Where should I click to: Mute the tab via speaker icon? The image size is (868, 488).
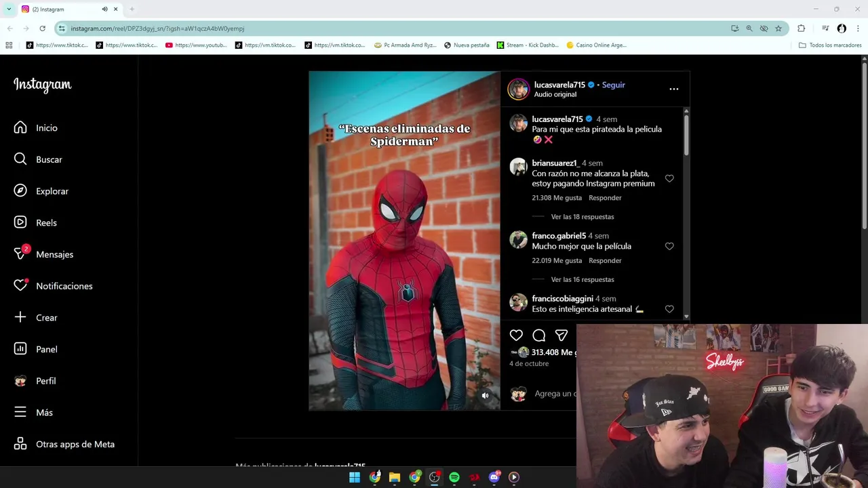click(x=104, y=9)
